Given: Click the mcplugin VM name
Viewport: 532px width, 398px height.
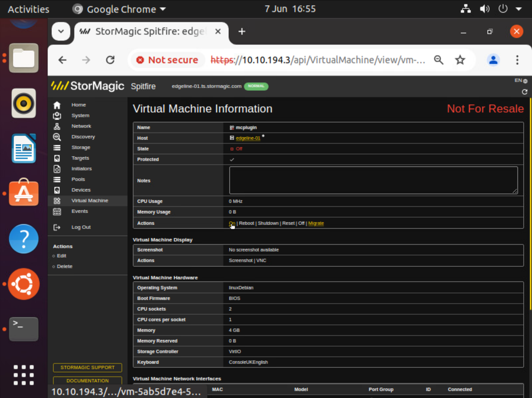Looking at the screenshot, I should (246, 128).
